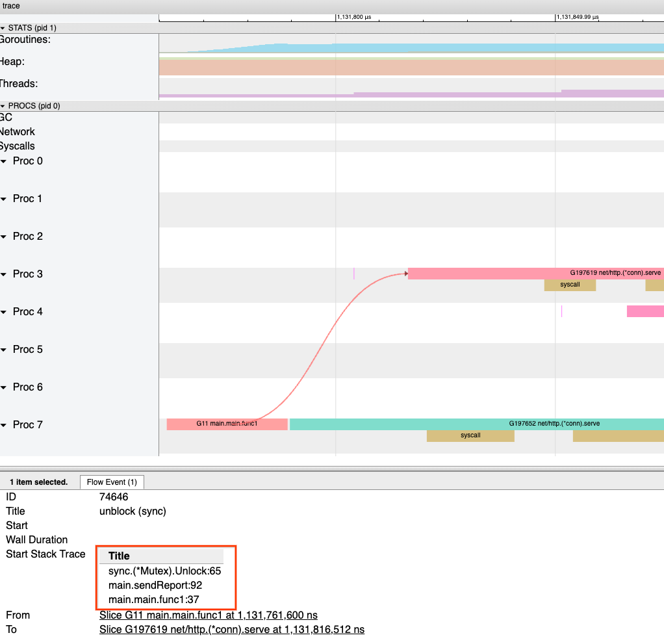The image size is (664, 644).
Task: Follow the From link to Slice G11
Action: 208,615
